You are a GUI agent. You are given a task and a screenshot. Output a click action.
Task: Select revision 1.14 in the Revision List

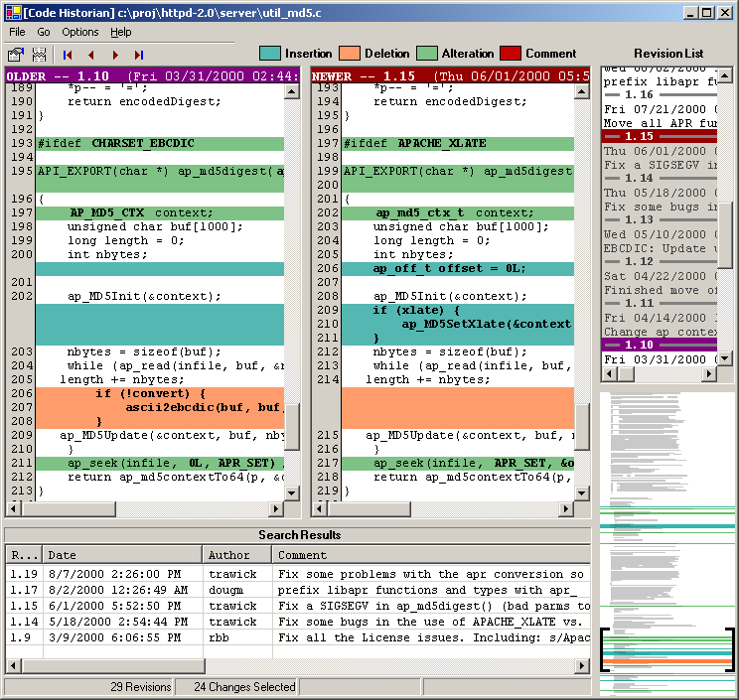pyautogui.click(x=660, y=178)
